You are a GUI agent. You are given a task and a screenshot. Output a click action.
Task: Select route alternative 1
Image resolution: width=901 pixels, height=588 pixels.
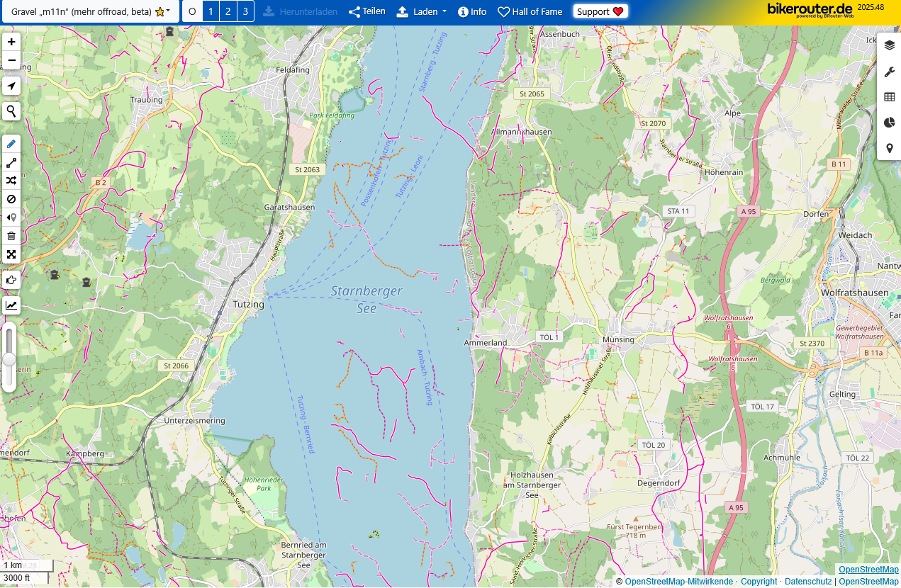[211, 11]
